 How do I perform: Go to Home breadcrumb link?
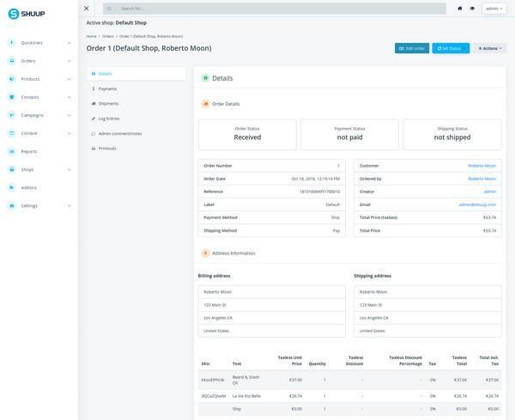91,36
